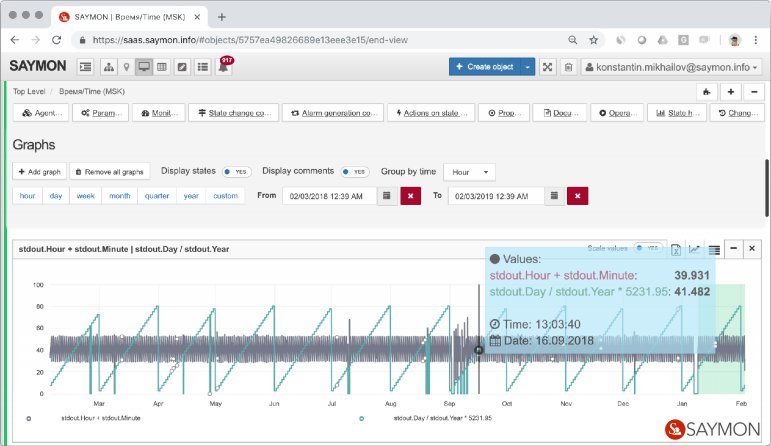Select the month time range tab
This screenshot has height=446, width=771.
tap(119, 196)
